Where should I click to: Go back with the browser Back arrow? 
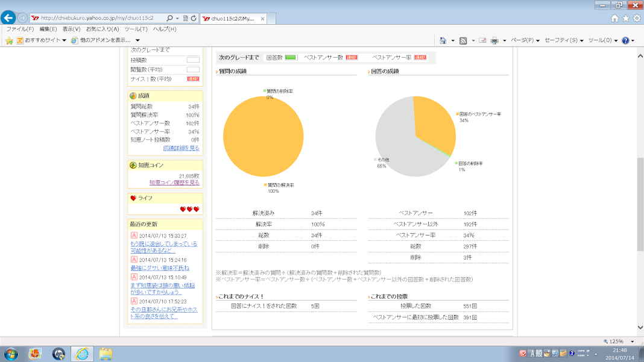point(8,17)
